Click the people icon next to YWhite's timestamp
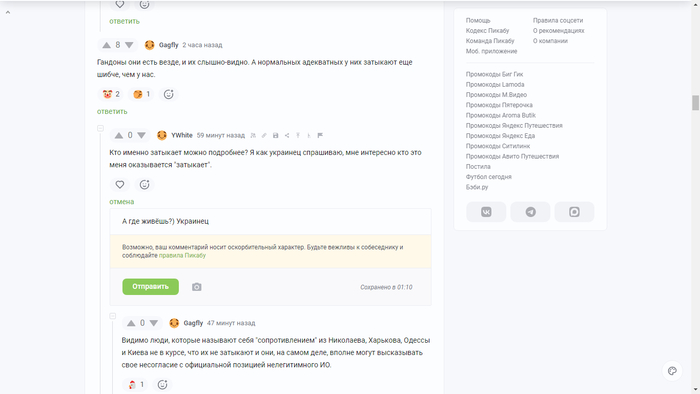Image resolution: width=700 pixels, height=394 pixels. pos(253,135)
